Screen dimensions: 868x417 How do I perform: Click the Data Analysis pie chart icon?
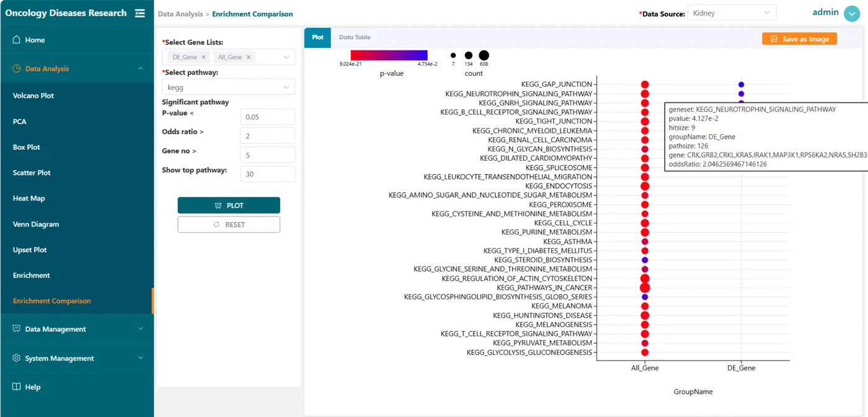(17, 68)
